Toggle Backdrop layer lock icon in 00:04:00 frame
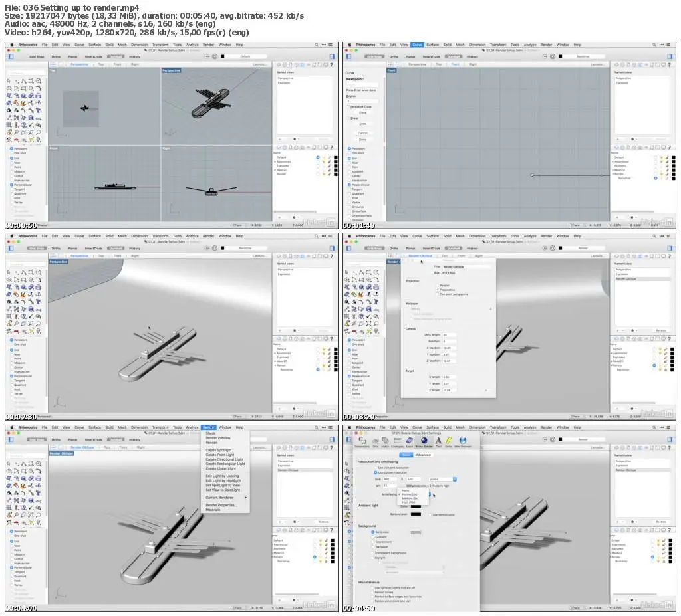The image size is (681, 616). [x=326, y=562]
